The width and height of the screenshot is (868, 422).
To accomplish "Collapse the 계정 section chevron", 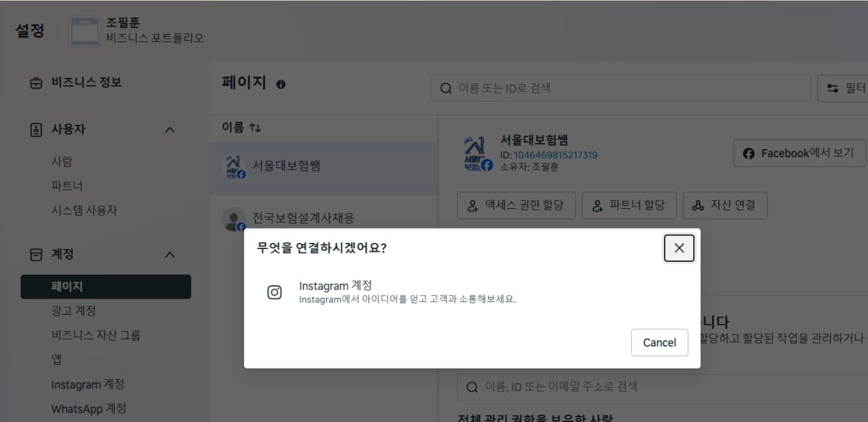I will pyautogui.click(x=170, y=254).
